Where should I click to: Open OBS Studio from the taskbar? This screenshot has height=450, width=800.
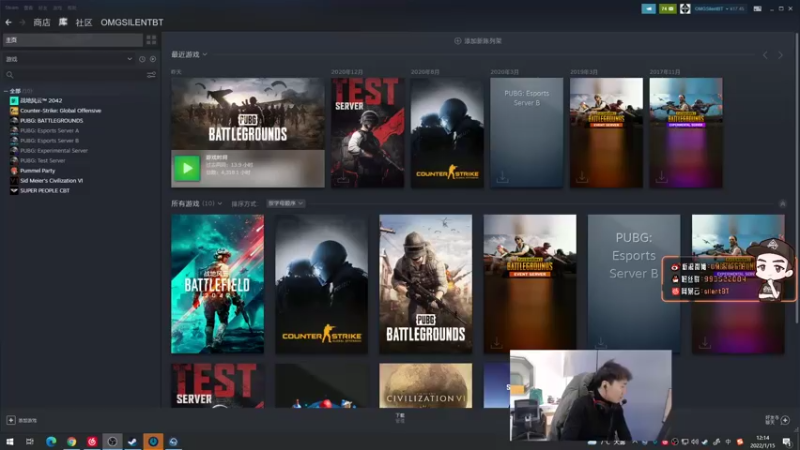pyautogui.click(x=112, y=441)
